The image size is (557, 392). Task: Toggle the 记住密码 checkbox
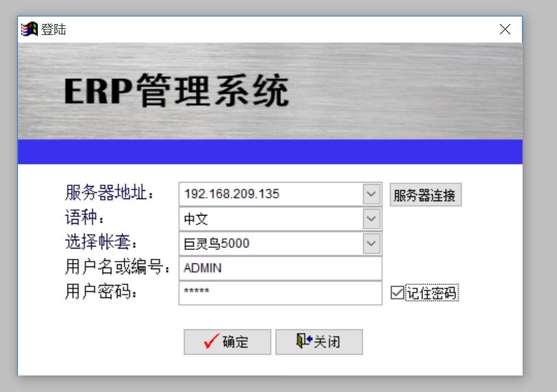(x=396, y=293)
